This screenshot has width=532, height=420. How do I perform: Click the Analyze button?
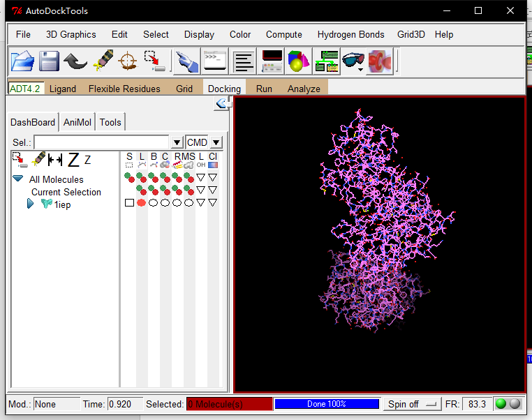(304, 89)
